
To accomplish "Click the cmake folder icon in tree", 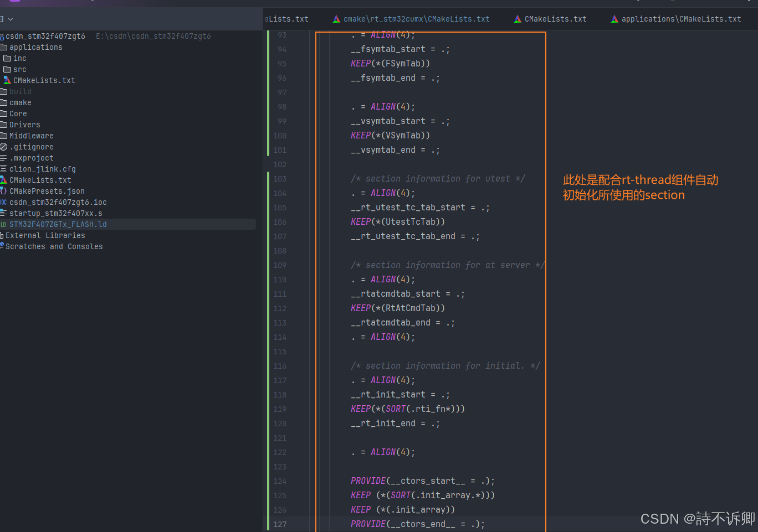I will pyautogui.click(x=3, y=102).
